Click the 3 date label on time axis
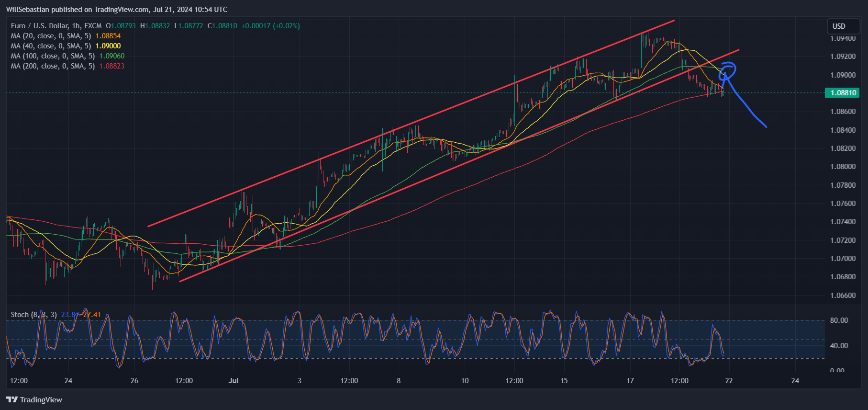The width and height of the screenshot is (868, 410). tap(300, 381)
